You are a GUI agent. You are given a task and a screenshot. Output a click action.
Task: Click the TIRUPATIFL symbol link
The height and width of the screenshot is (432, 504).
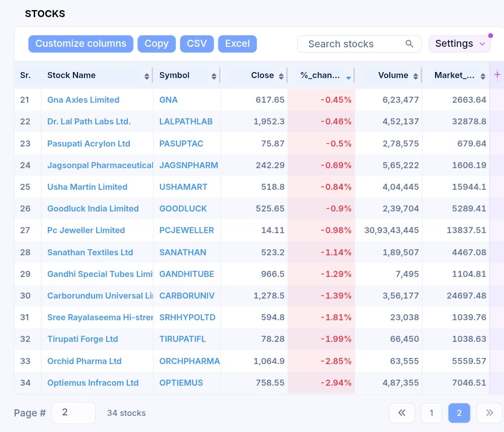[183, 339]
